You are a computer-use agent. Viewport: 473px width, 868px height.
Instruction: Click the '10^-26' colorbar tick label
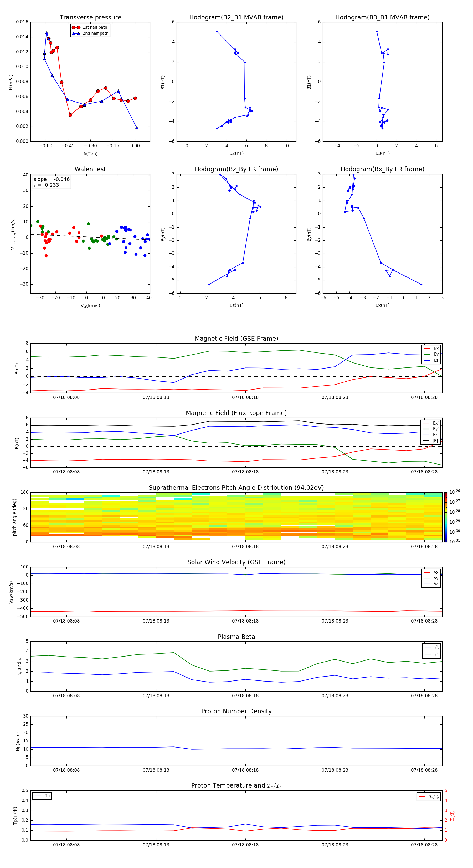[455, 492]
